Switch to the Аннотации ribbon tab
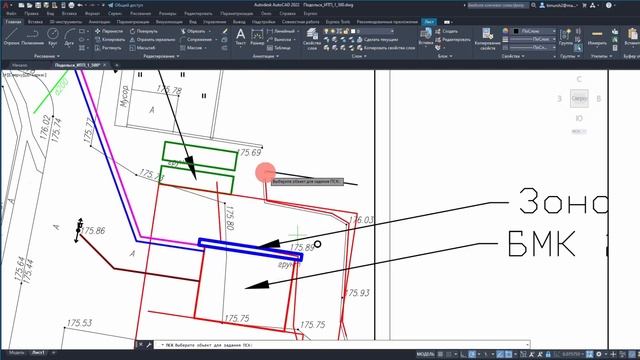The height and width of the screenshot is (360, 640). 99,22
